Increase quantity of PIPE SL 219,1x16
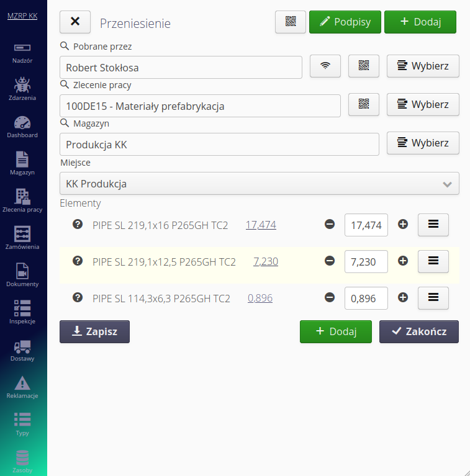 pos(403,225)
